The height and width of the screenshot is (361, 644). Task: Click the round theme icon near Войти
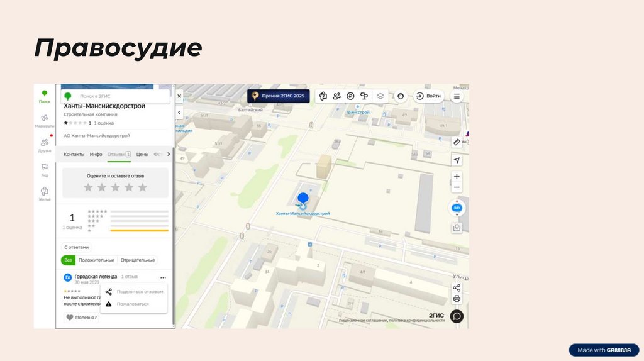(401, 96)
